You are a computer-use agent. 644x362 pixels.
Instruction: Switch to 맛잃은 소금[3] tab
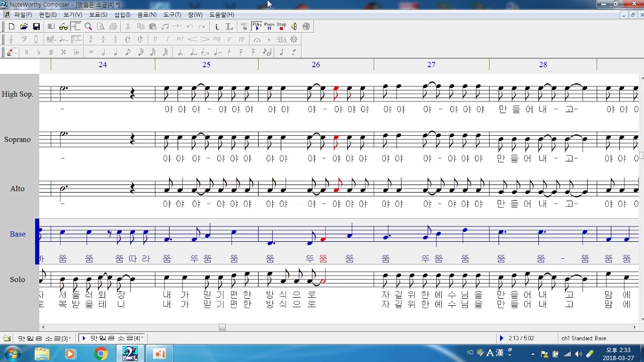pos(44,338)
